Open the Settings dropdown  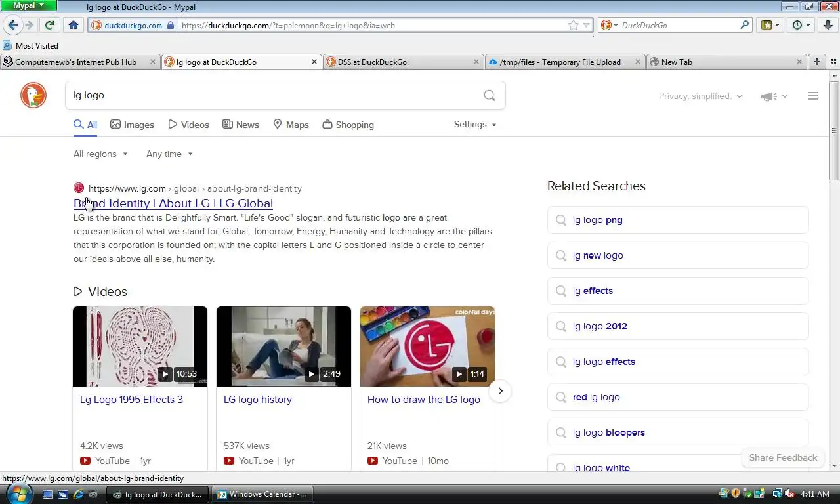[x=475, y=124]
